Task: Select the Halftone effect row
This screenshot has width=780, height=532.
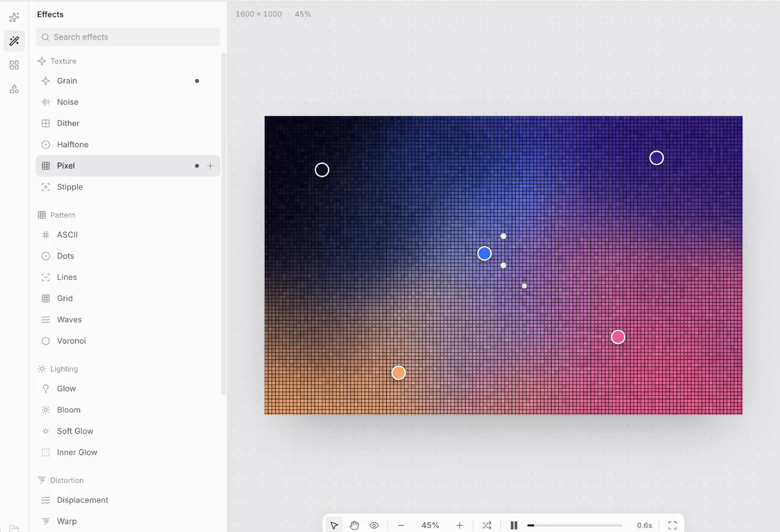Action: pos(128,145)
